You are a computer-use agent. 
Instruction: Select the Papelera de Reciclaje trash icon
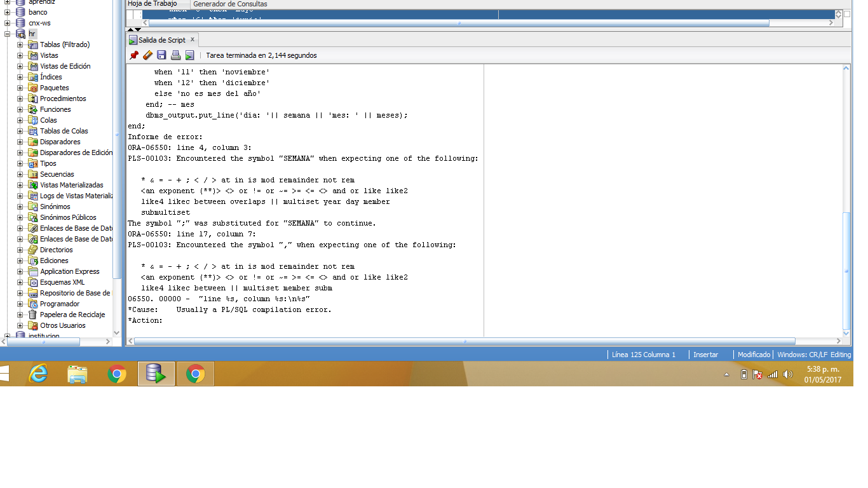coord(33,315)
